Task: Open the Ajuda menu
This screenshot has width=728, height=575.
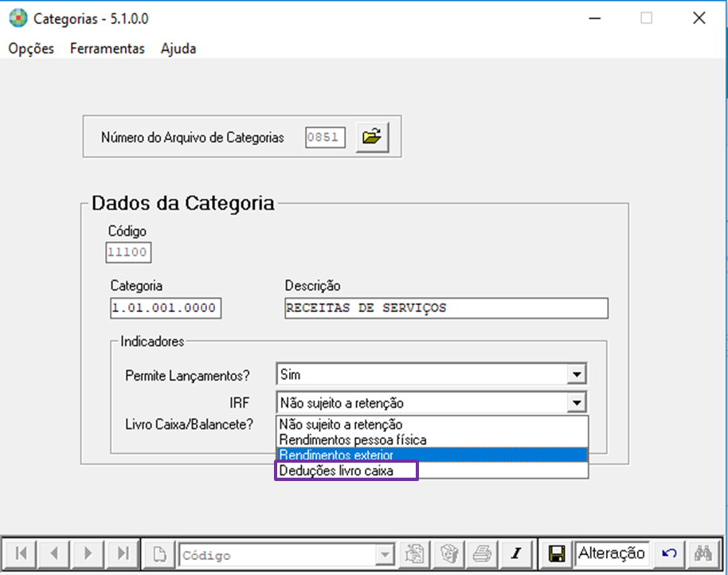Action: (178, 49)
